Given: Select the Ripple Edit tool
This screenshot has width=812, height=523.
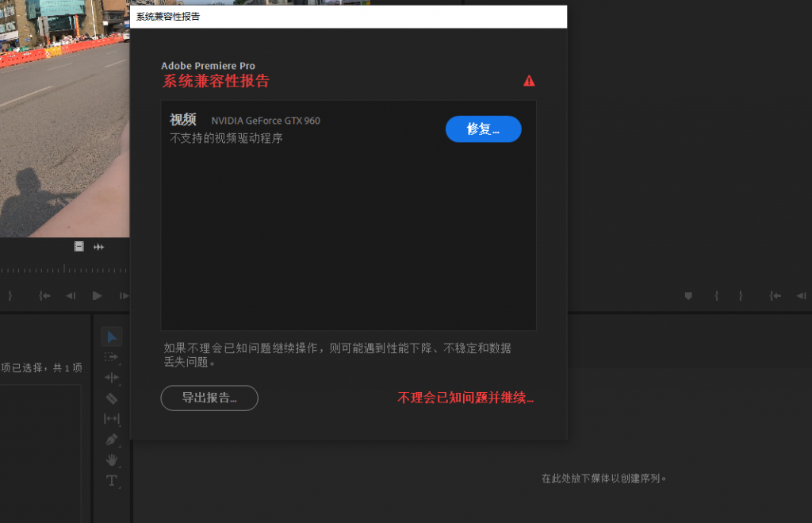Looking at the screenshot, I should [111, 377].
